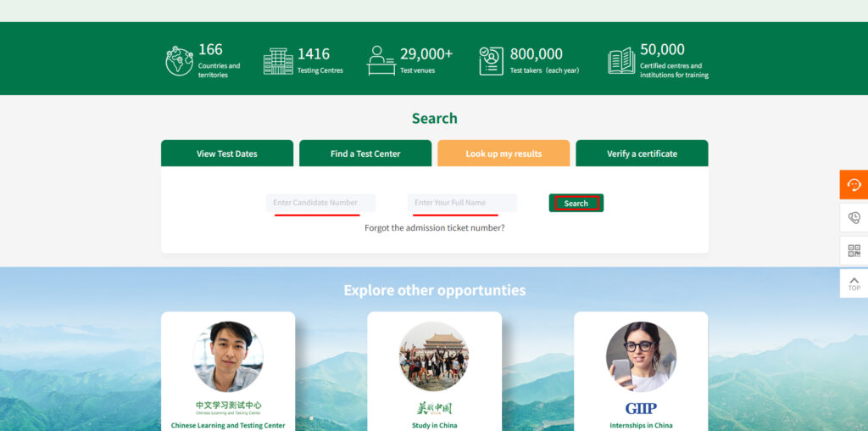Click the globe icon for countries and territories
The height and width of the screenshot is (431, 868).
point(179,60)
